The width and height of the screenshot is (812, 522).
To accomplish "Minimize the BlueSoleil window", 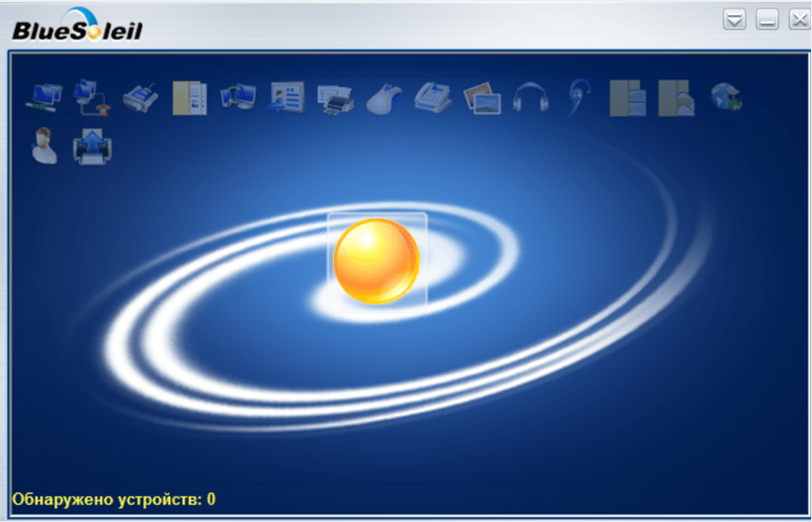I will point(767,20).
